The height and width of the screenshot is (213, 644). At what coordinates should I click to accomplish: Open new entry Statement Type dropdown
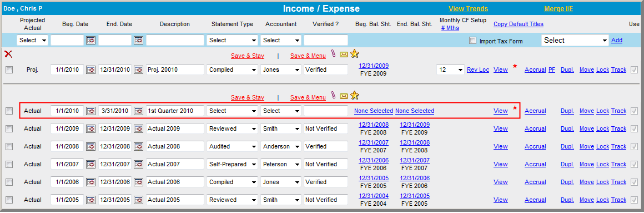[x=233, y=40]
